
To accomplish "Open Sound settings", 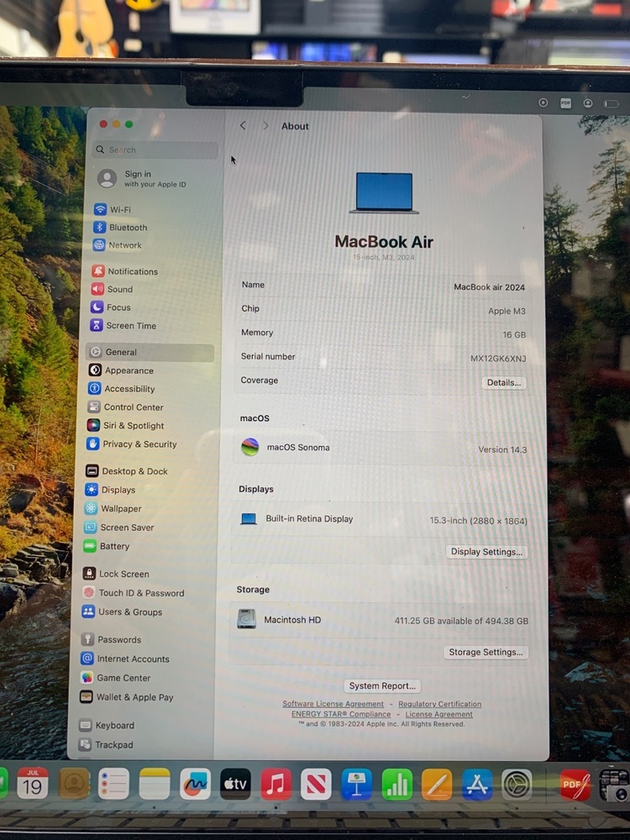I will [112, 289].
